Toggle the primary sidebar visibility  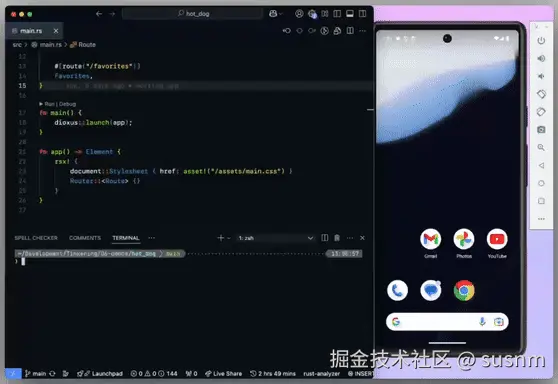tap(337, 14)
